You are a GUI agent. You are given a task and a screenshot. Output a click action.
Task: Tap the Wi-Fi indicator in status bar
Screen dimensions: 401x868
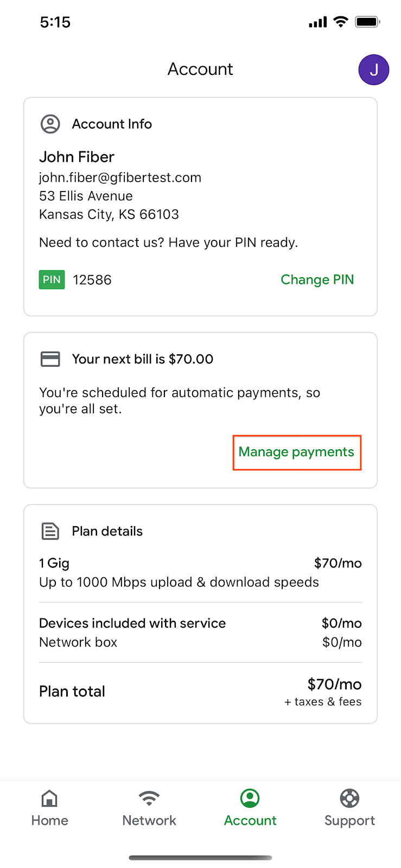pyautogui.click(x=340, y=22)
